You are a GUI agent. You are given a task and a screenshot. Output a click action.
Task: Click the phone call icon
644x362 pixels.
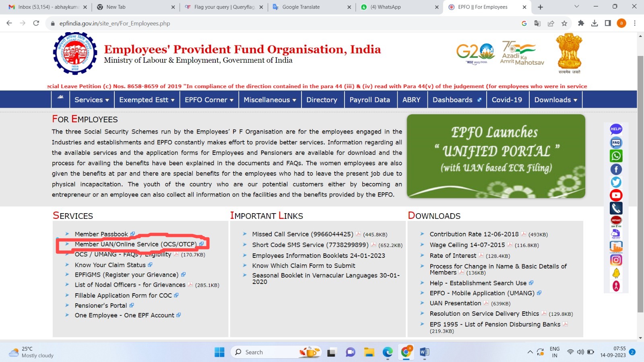click(x=616, y=208)
